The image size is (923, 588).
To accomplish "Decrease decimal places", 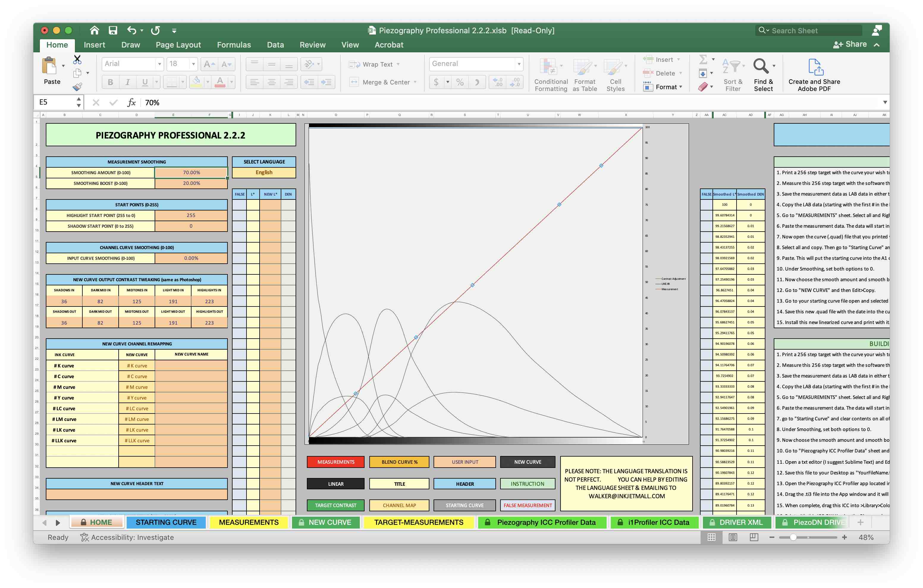I will 515,82.
